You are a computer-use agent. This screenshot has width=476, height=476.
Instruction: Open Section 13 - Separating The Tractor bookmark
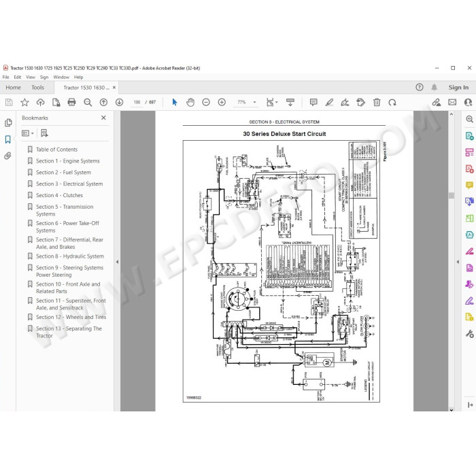pos(69,332)
